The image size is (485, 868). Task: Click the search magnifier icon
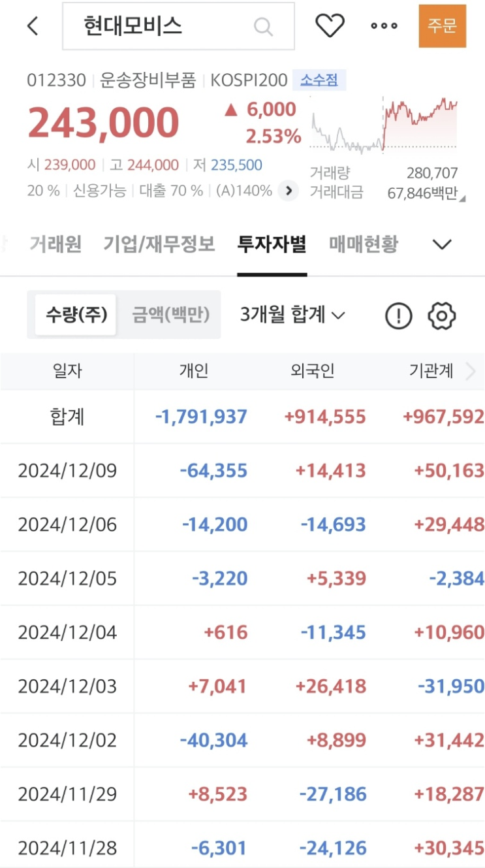(262, 27)
